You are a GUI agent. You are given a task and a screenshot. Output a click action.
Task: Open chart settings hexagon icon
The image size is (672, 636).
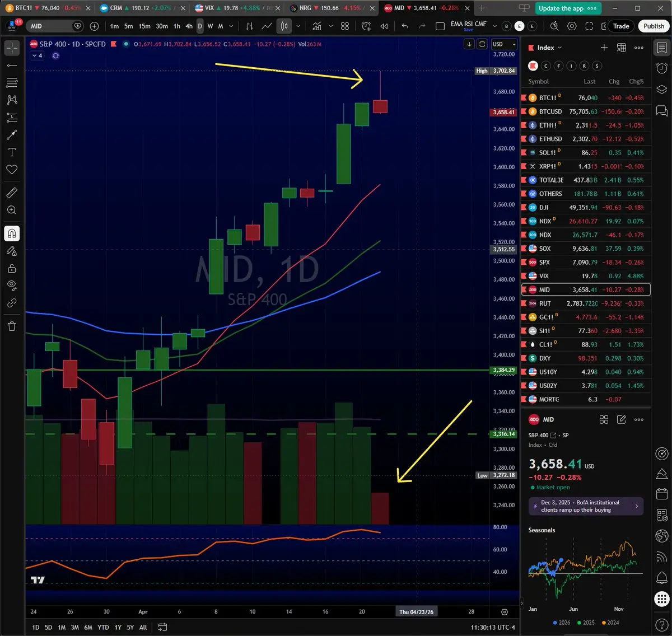coord(572,26)
